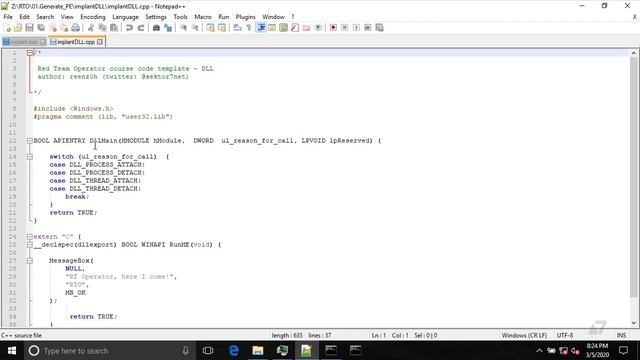
Task: Toggle Show All Characters paragraph icon
Action: click(x=249, y=28)
